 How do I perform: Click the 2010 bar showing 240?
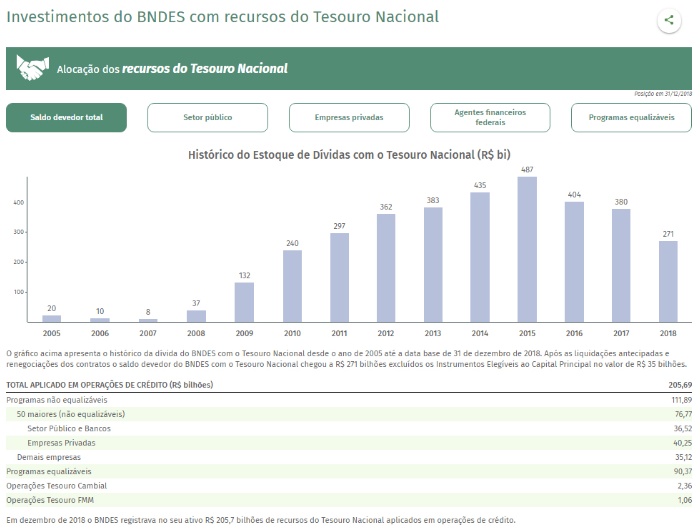292,286
